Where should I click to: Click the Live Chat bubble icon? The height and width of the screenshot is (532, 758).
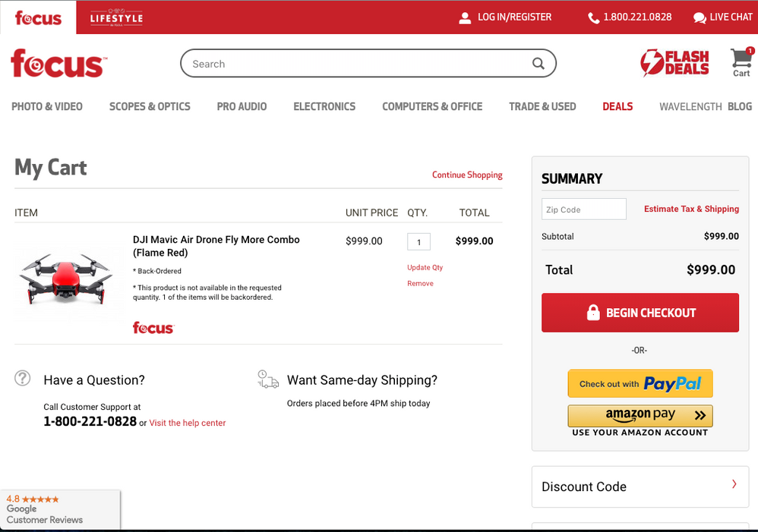tap(699, 17)
